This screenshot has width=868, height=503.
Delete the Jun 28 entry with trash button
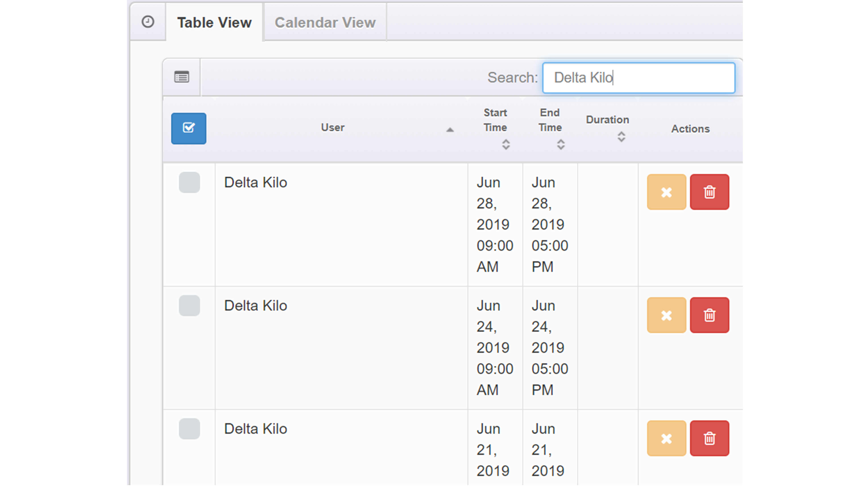tap(709, 192)
